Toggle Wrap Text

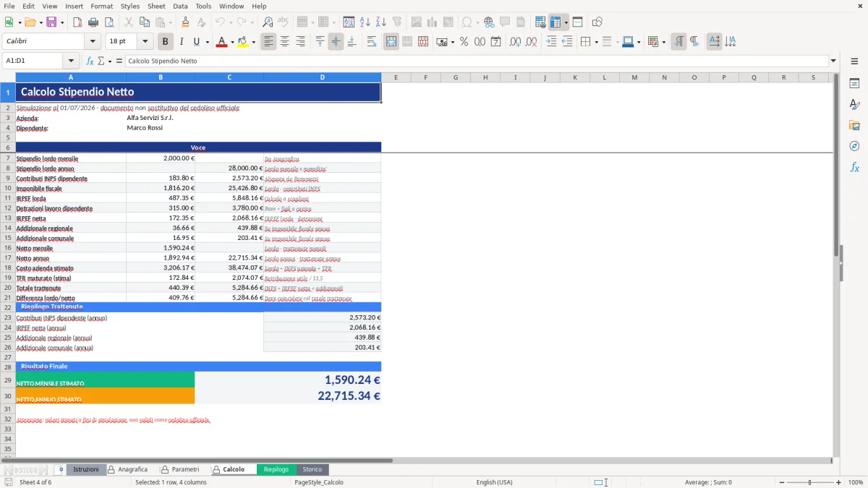click(372, 42)
